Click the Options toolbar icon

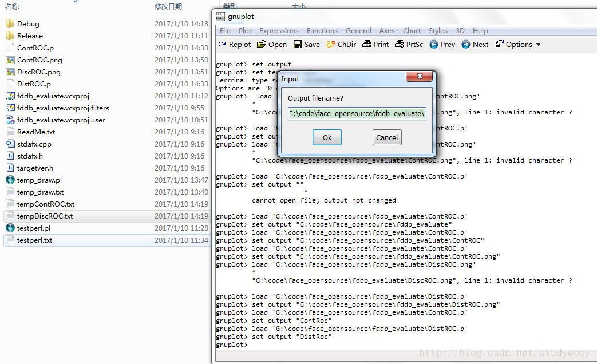(499, 45)
